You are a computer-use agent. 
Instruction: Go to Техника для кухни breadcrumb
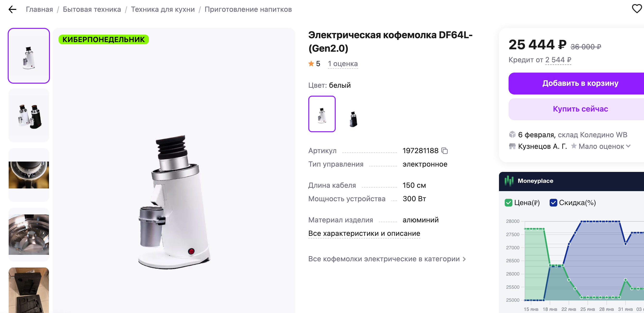(x=163, y=10)
